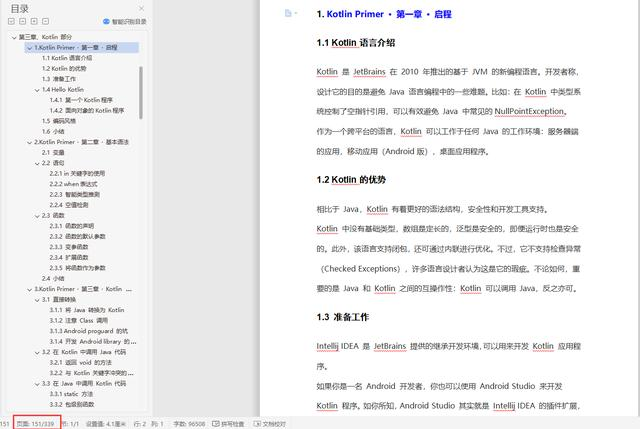640x429 pixels.
Task: Select 3.1.4 开发 Android library entry
Action: (x=93, y=342)
